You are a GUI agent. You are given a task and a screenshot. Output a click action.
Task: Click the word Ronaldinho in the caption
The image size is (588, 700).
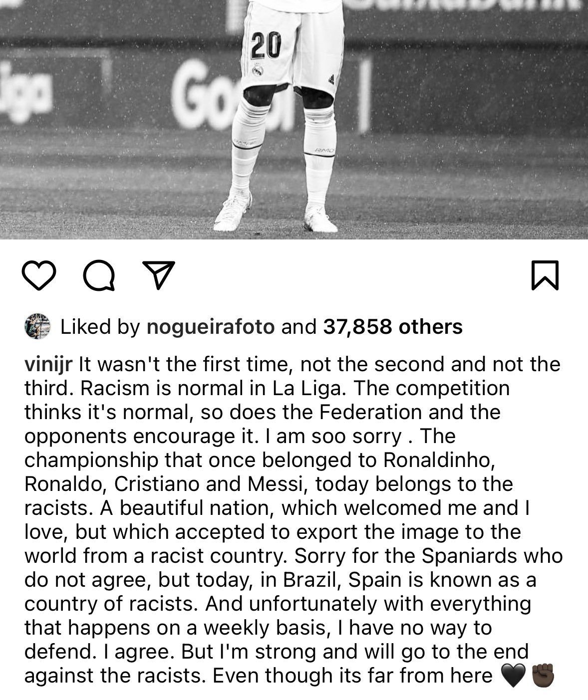[x=439, y=460]
